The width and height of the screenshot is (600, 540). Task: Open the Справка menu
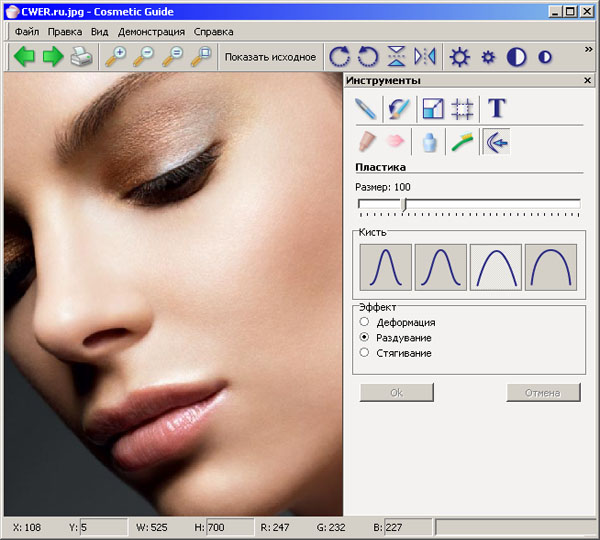pos(213,31)
